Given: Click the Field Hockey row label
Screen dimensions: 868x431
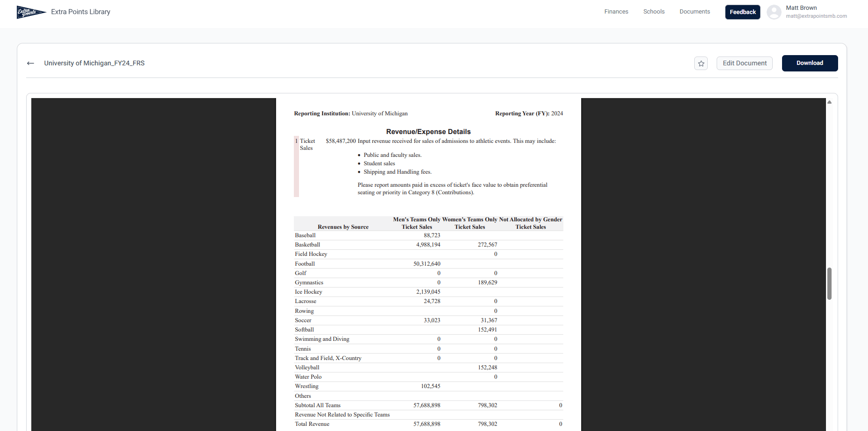Looking at the screenshot, I should click(x=311, y=254).
